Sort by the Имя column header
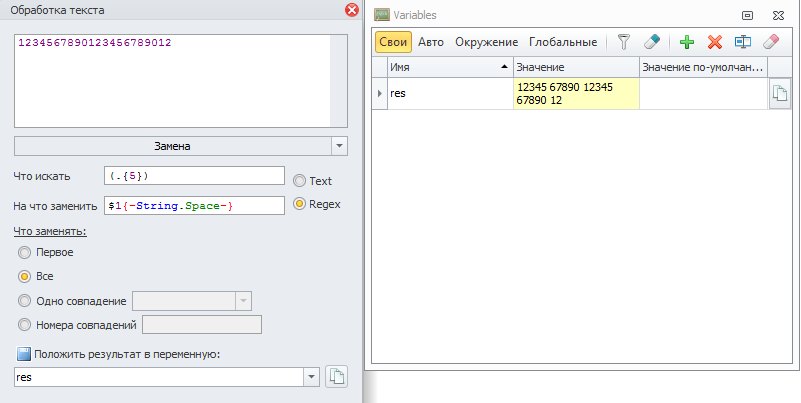The width and height of the screenshot is (801, 403). (x=450, y=67)
